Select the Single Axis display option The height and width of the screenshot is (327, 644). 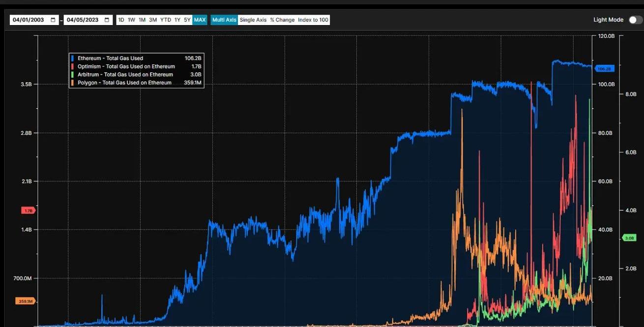coord(253,20)
